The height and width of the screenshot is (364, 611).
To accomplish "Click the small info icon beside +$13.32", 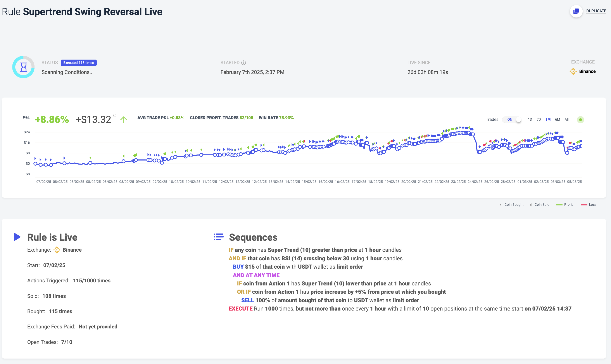I will pyautogui.click(x=115, y=115).
